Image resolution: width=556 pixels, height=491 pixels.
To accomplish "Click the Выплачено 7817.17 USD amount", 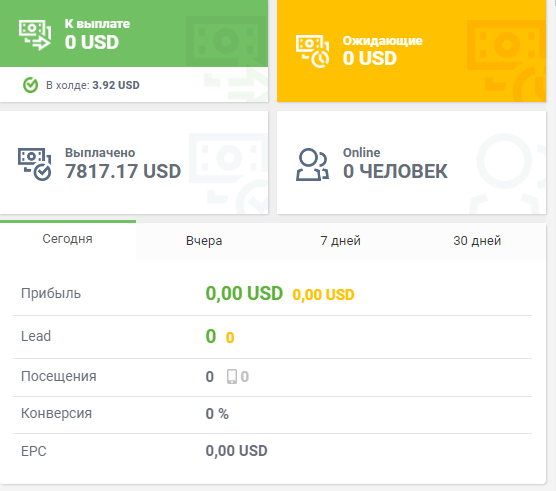I will click(123, 172).
